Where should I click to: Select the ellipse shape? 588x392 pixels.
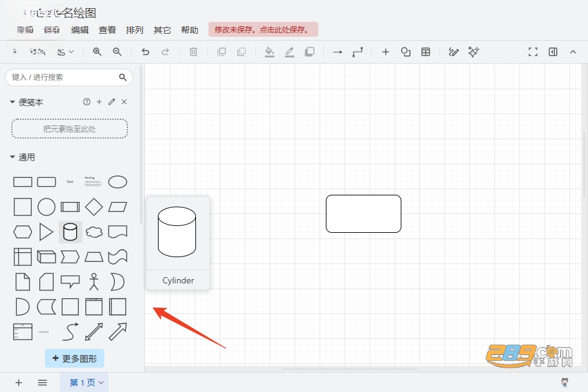[118, 182]
